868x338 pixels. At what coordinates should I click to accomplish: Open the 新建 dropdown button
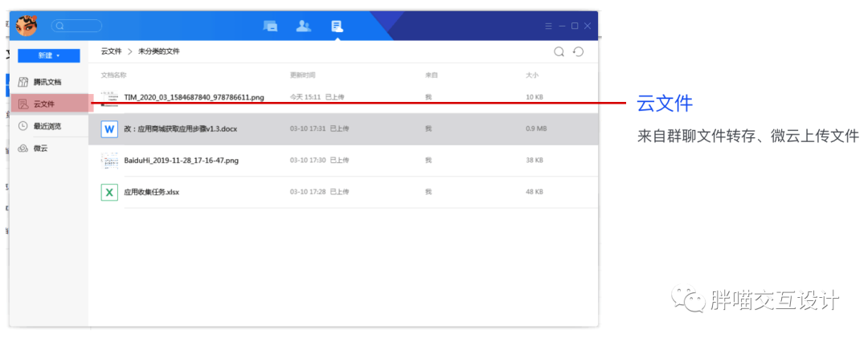49,56
